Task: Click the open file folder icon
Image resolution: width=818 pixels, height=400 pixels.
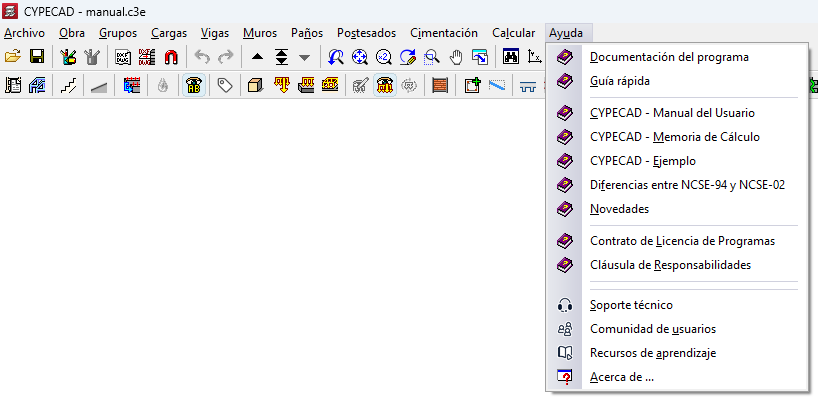Action: 13,57
